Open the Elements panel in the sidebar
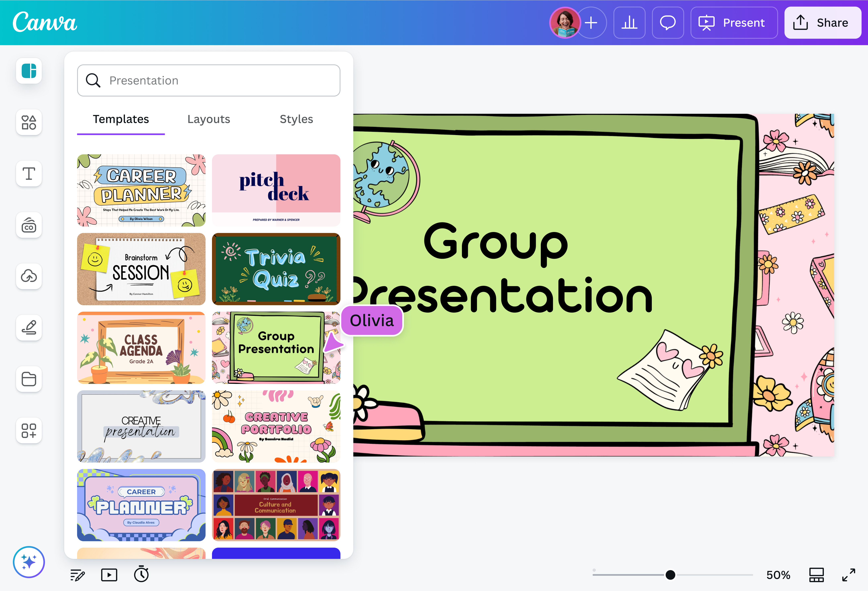868x591 pixels. [x=29, y=122]
